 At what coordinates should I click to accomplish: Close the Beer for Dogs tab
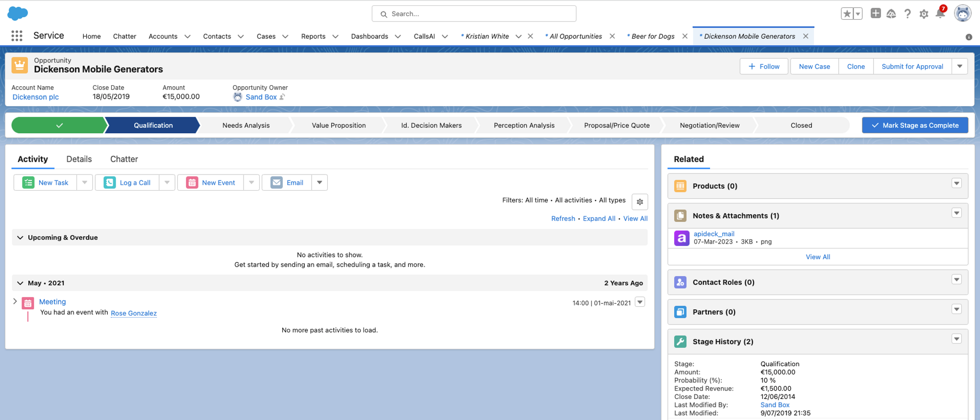685,36
